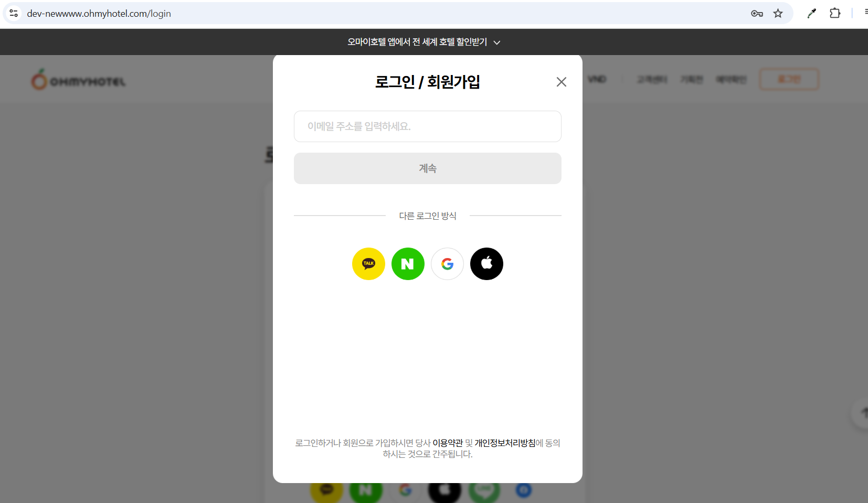Click the scroll-to-top arrow button
The height and width of the screenshot is (503, 868).
pyautogui.click(x=862, y=414)
